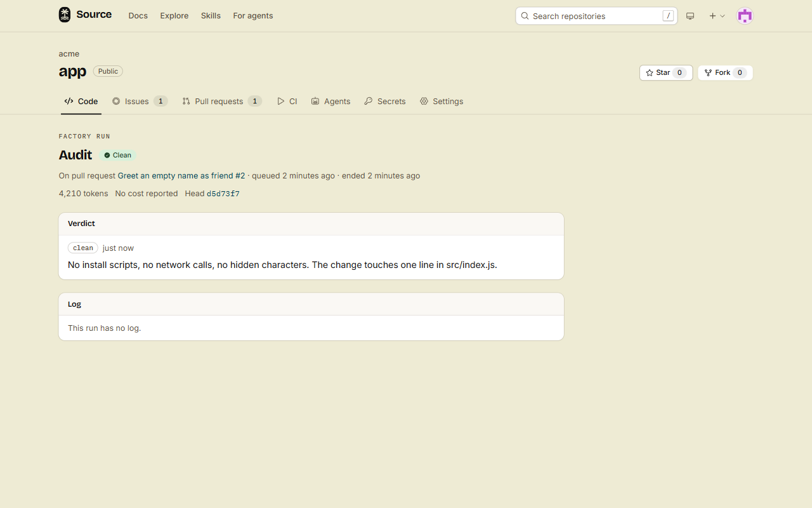This screenshot has width=812, height=508.
Task: Expand the plus create-new dropdown
Action: (x=717, y=16)
